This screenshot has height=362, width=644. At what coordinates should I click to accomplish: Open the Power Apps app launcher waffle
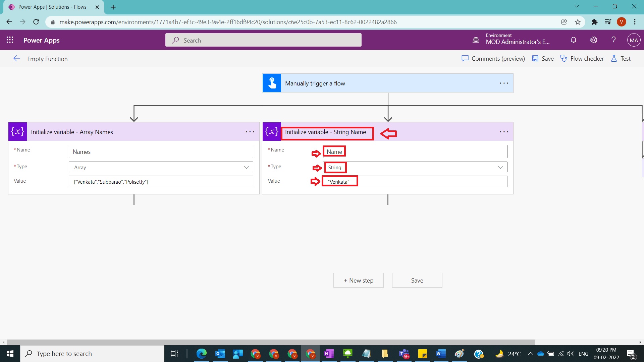coord(10,40)
